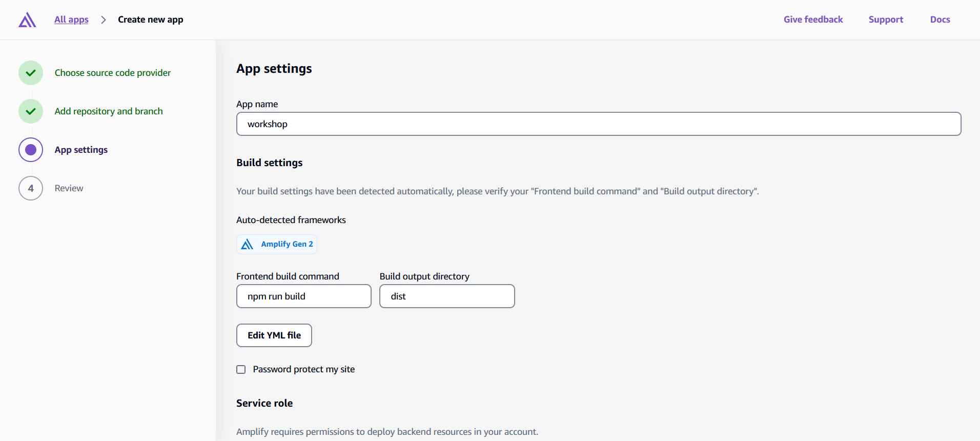Screen dimensions: 980x441
Task: Click the App settings heading
Action: pyautogui.click(x=274, y=69)
